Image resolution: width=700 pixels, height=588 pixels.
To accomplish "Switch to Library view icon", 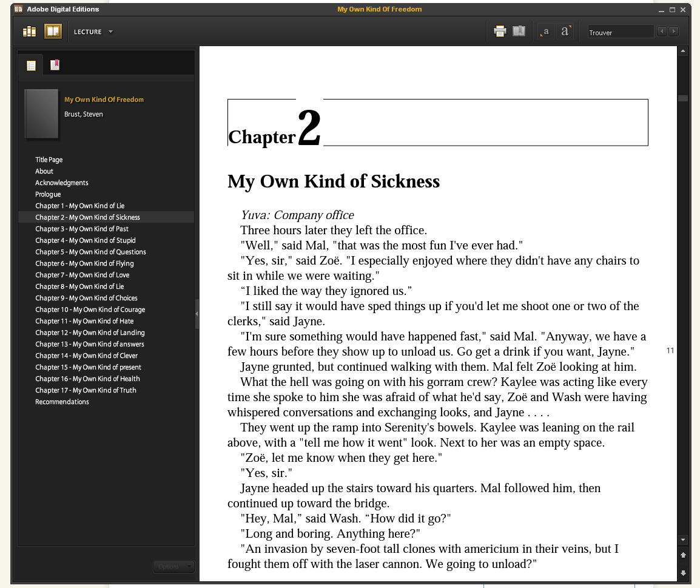I will point(30,32).
